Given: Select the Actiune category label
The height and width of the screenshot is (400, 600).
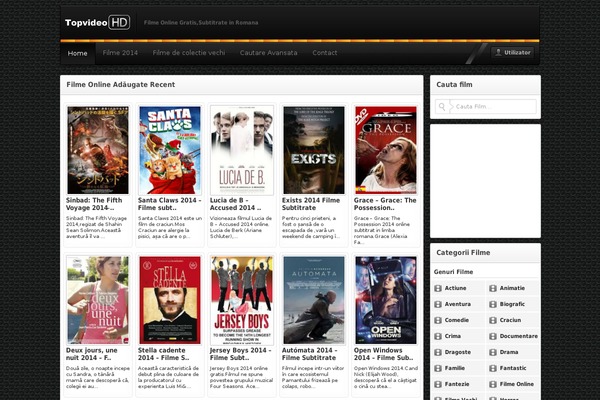Looking at the screenshot, I should tap(455, 288).
